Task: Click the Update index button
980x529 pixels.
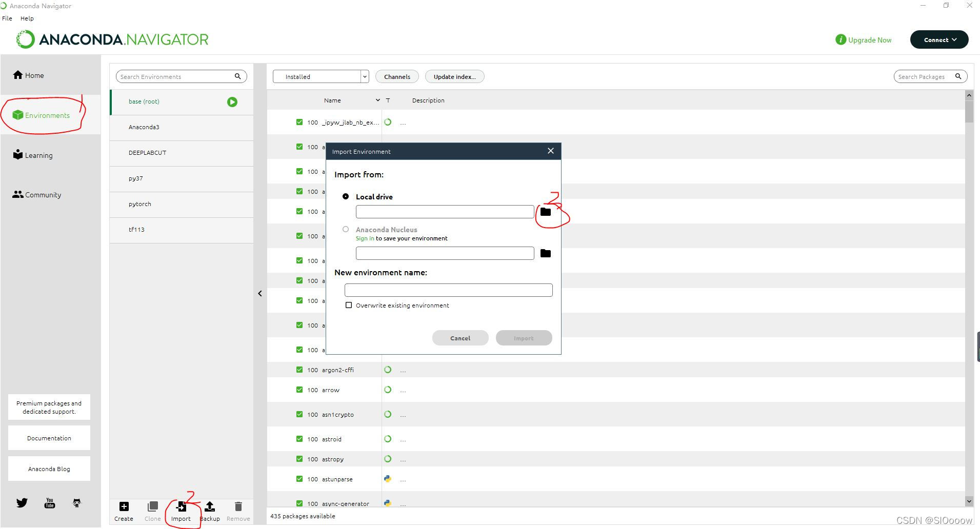Action: coord(455,76)
